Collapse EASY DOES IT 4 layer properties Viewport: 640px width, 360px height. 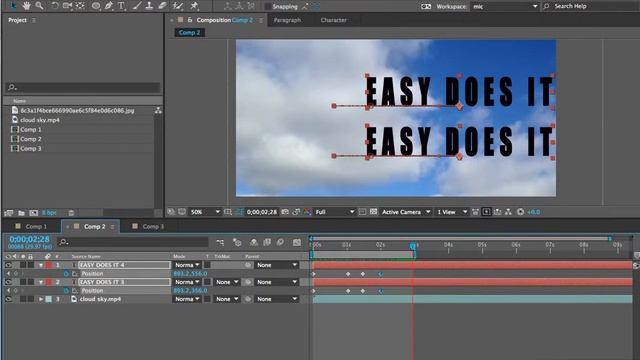click(x=41, y=265)
